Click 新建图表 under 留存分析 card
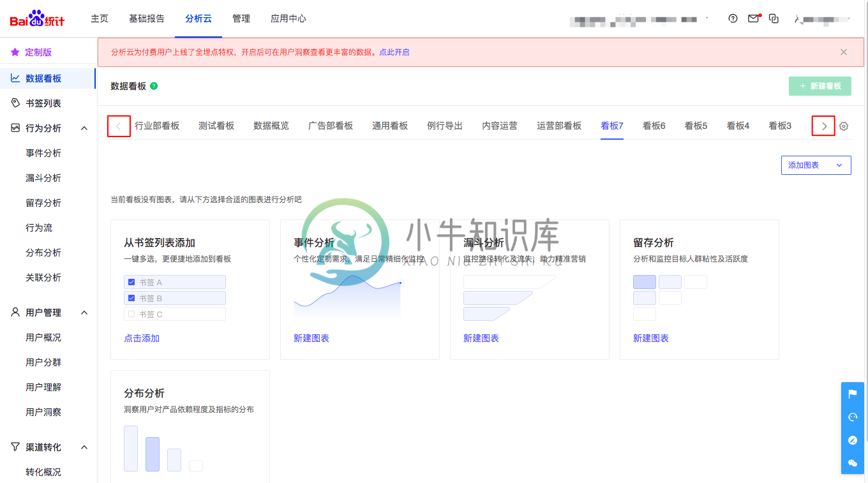Screen dimensions: 868x483 click(651, 338)
